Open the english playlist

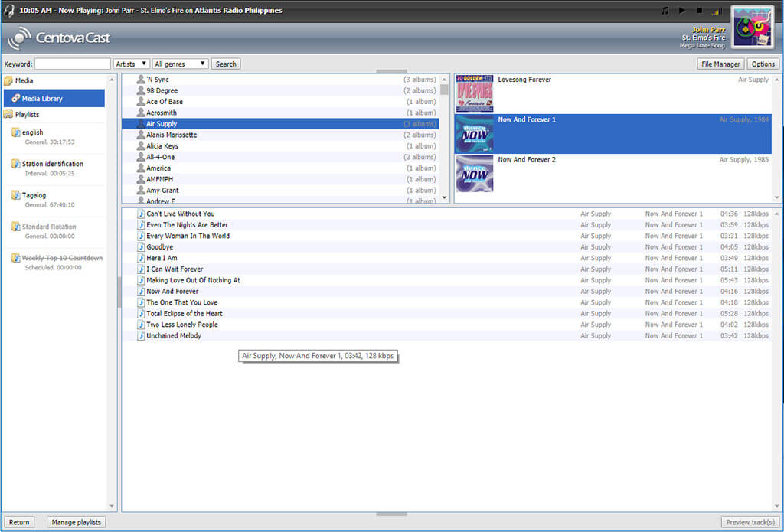point(55,136)
